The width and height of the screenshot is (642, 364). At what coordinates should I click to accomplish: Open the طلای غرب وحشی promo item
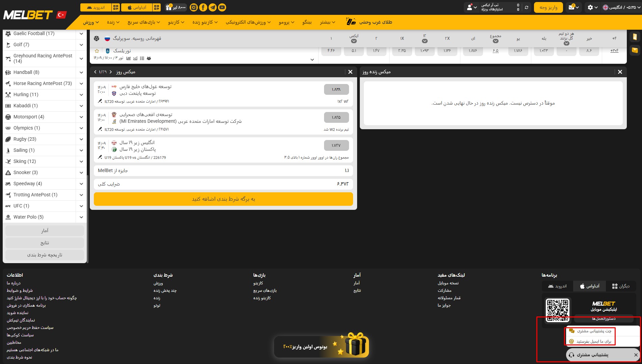[369, 22]
